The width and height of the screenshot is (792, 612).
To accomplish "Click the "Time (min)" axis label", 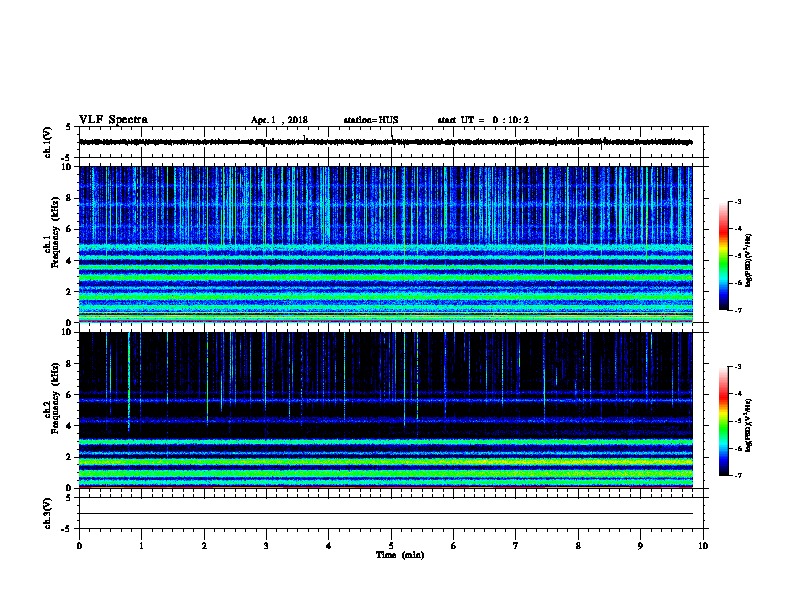I will coord(400,555).
